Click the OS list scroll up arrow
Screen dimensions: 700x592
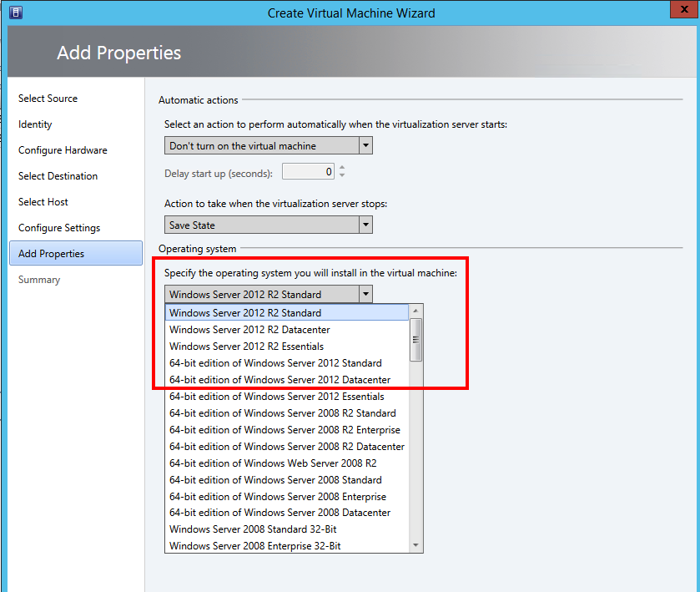pyautogui.click(x=415, y=311)
